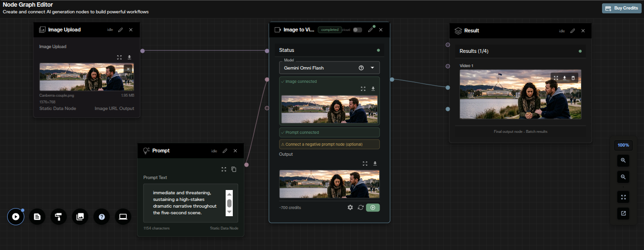Edit the Result node title
The width and height of the screenshot is (644, 250).
[572, 30]
